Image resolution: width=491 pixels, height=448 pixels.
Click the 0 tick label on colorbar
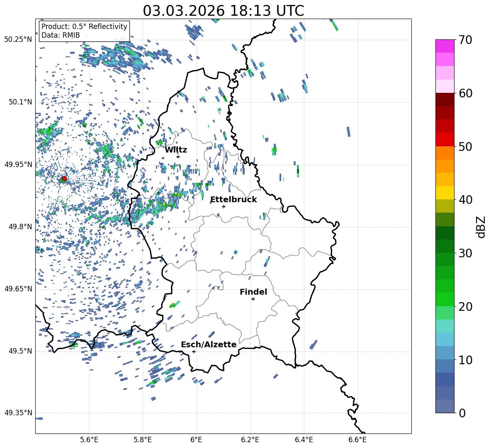[462, 413]
